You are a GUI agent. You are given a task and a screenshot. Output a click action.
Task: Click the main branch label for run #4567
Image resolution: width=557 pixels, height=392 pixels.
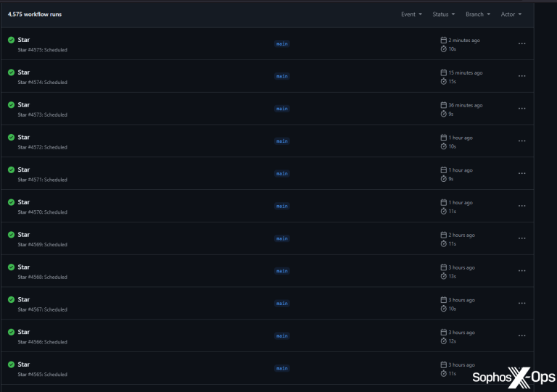(x=281, y=304)
